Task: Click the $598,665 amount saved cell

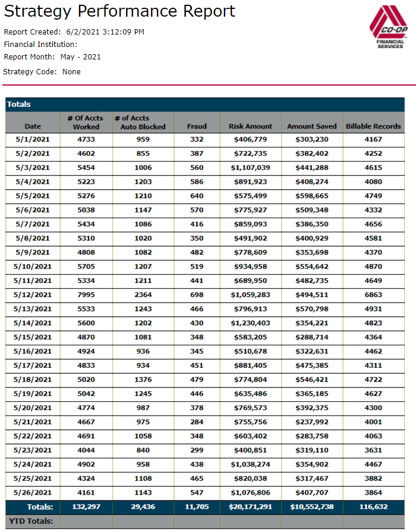Action: 312,196
